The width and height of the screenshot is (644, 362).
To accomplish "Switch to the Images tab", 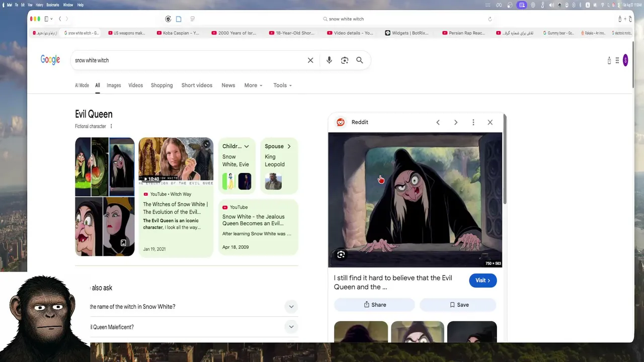I will tap(114, 85).
